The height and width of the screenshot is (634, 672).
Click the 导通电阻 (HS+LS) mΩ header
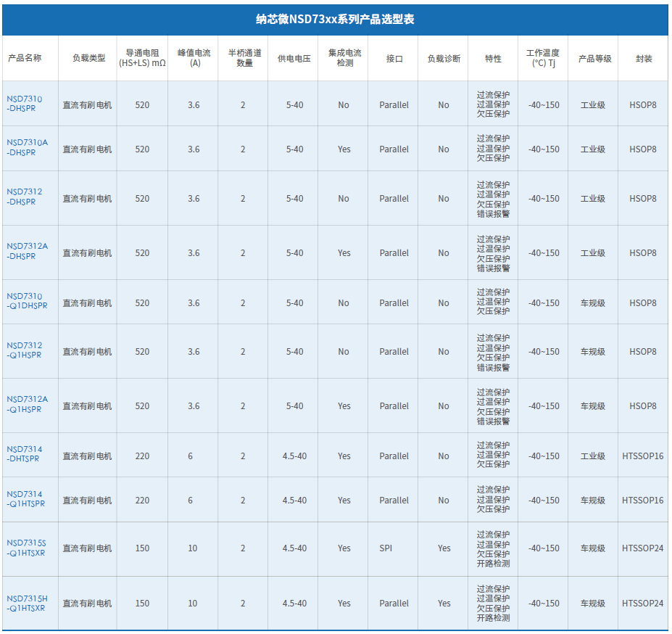[142, 58]
